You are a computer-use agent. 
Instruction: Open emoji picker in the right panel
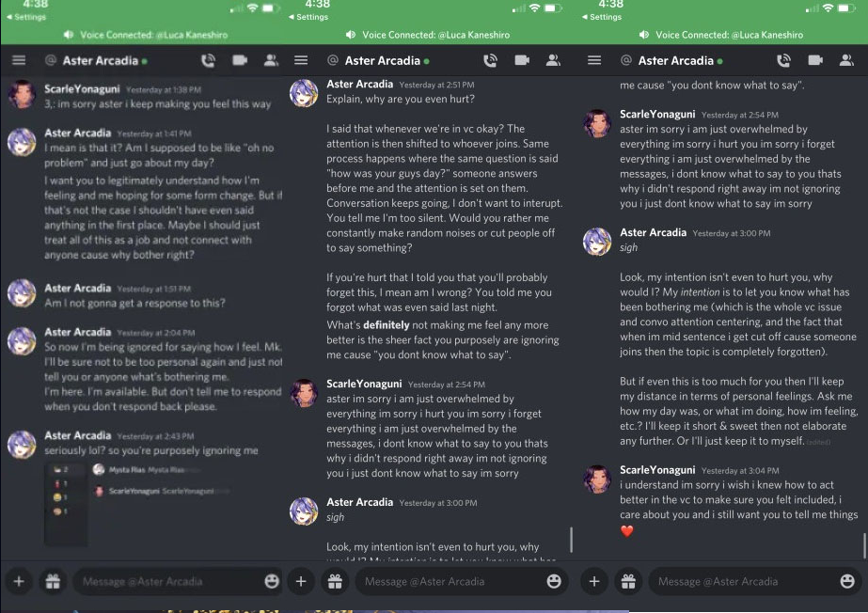[x=847, y=581]
